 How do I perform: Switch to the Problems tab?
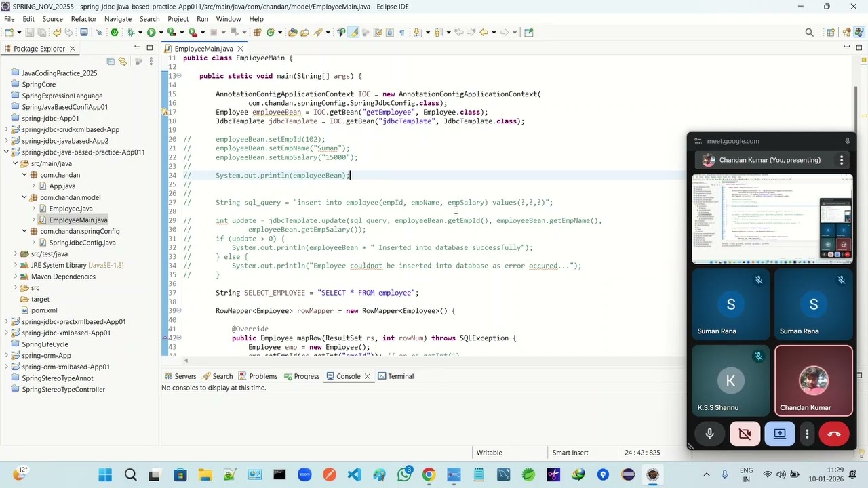coord(257,376)
